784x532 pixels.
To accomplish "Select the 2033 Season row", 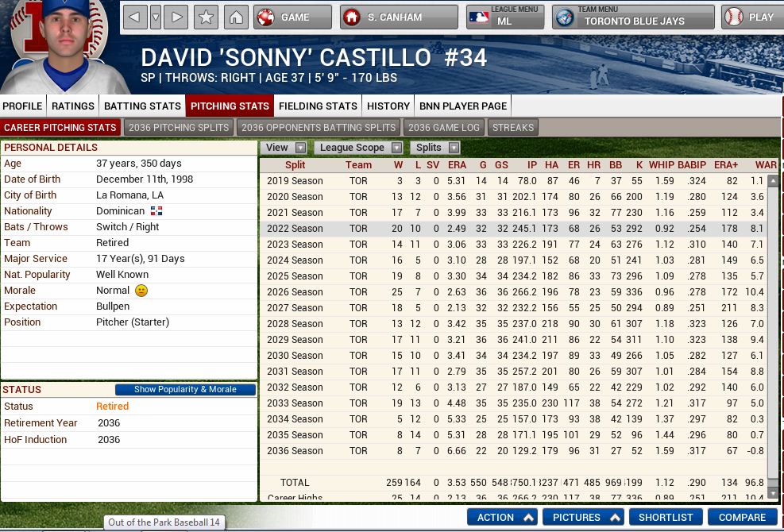I will tap(513, 403).
